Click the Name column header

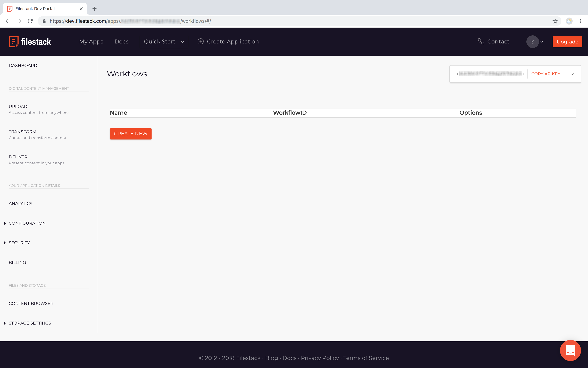119,113
